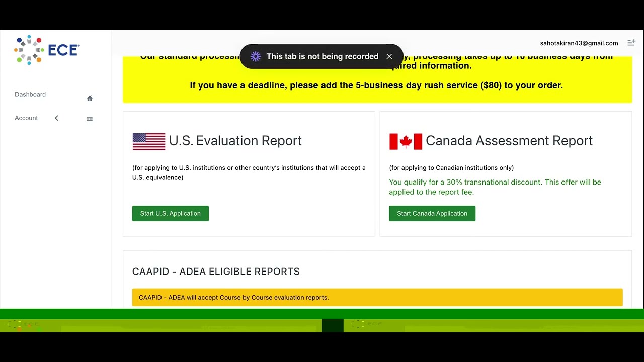Click the recording indicator icon in notification
644x362 pixels.
click(256, 56)
